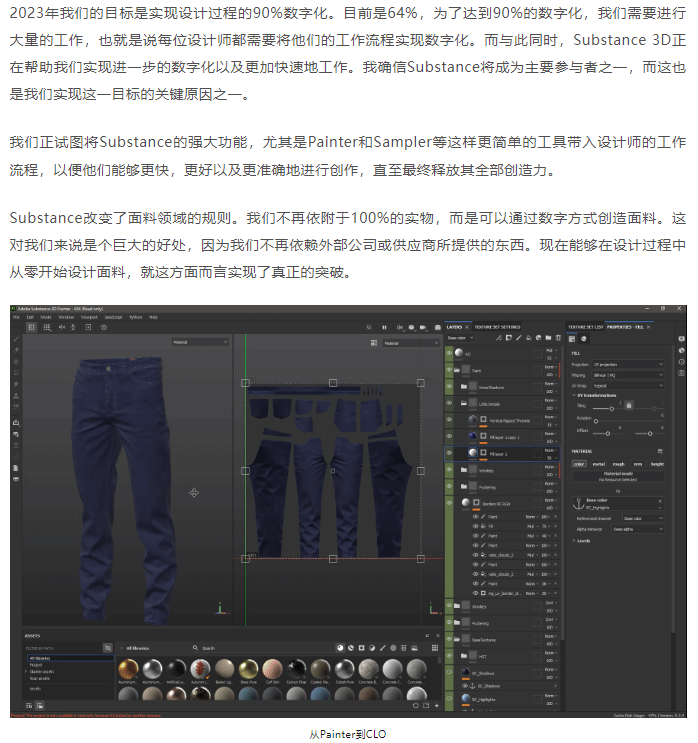Click the brushes filter icon in Assets
This screenshot has width=698, height=743.
coord(382,648)
